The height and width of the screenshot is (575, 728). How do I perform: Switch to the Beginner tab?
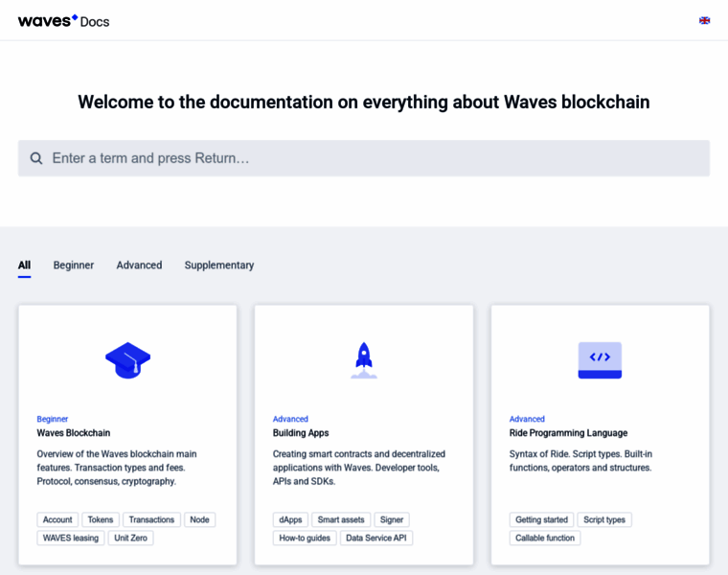(74, 265)
